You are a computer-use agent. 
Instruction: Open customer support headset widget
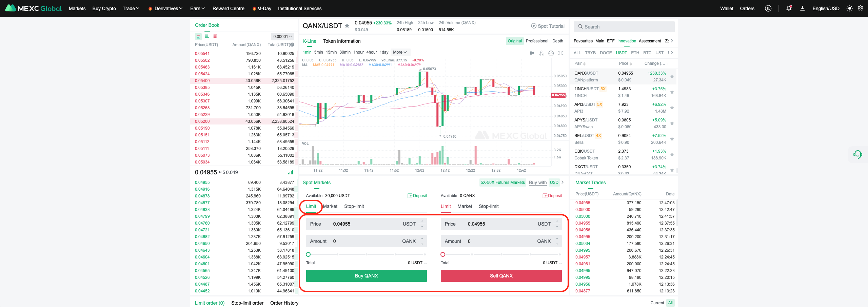[x=858, y=155]
